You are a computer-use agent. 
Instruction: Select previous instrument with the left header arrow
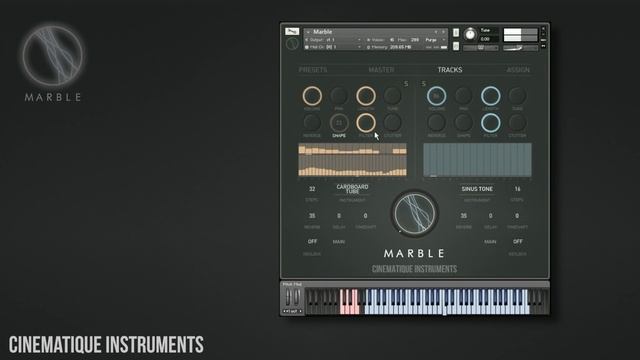pos(436,31)
